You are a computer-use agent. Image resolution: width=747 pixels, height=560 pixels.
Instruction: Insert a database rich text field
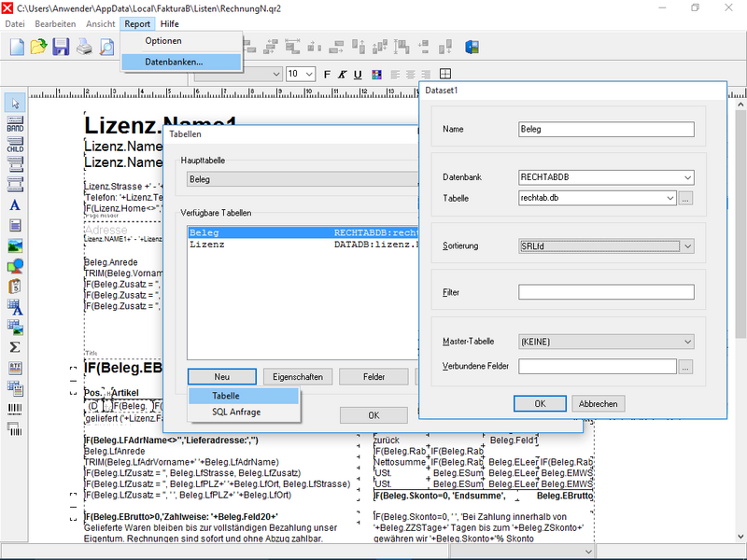[15, 388]
